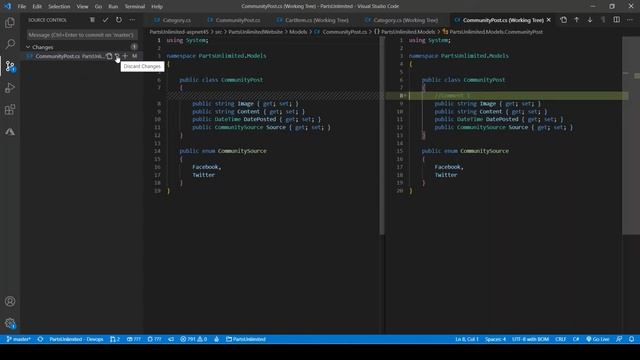The height and width of the screenshot is (360, 640).
Task: Switch to Category.cs (Working Tree) tab
Action: 401,20
